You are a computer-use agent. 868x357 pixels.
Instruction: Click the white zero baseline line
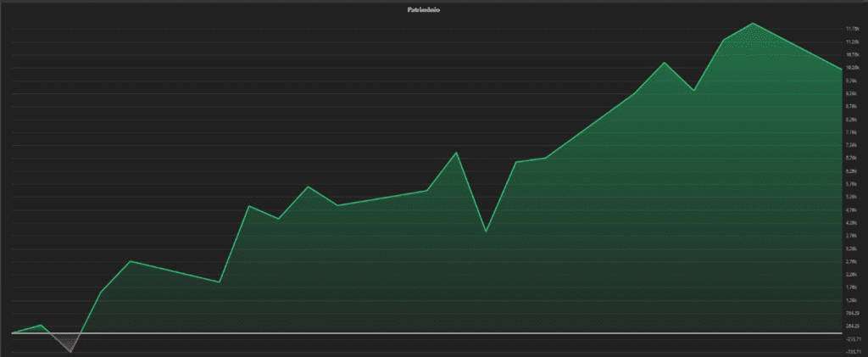424,333
